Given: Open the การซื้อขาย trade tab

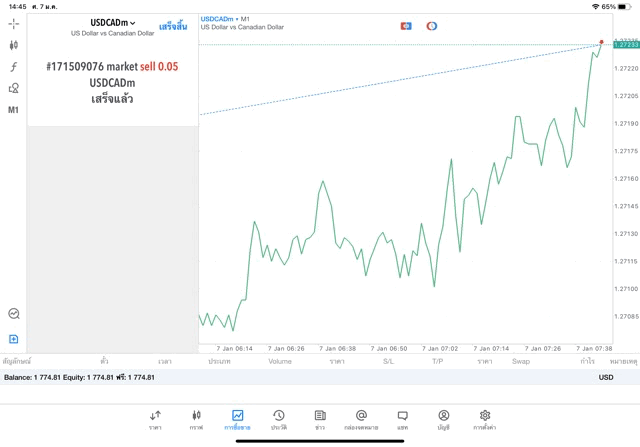Looking at the screenshot, I should [x=237, y=419].
